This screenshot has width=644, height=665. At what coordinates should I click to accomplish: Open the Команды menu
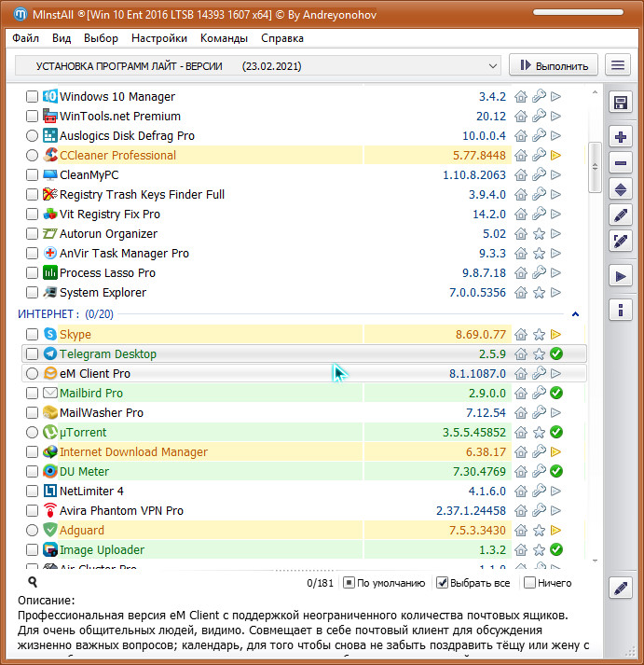[x=224, y=38]
